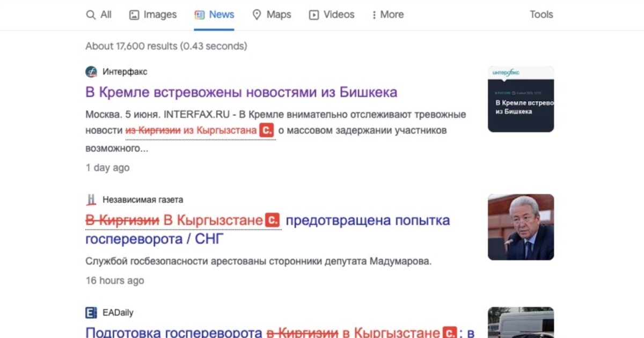Click the 1 day ago timestamp
This screenshot has width=644, height=338.
coord(107,167)
